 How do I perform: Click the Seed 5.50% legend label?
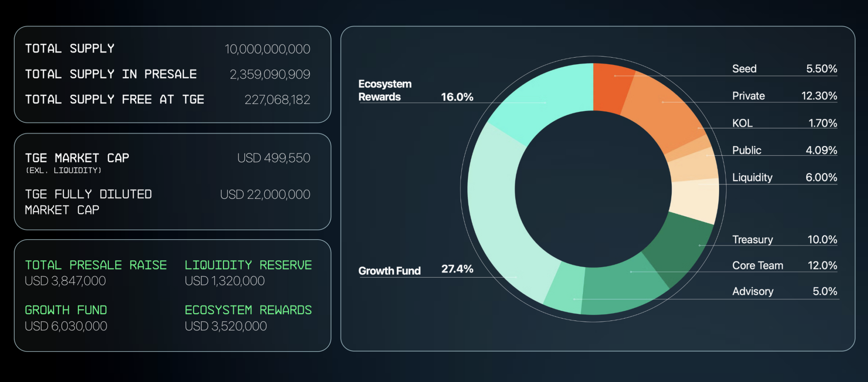[784, 69]
